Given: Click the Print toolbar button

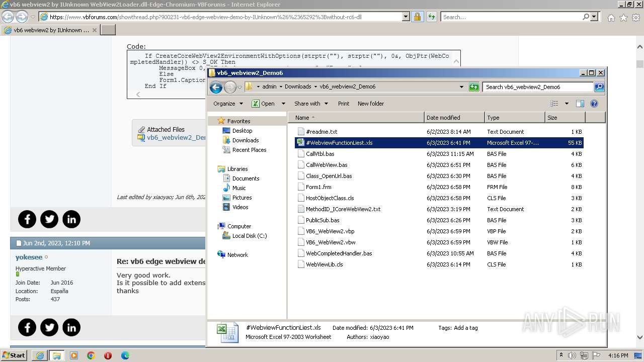Looking at the screenshot, I should 344,104.
